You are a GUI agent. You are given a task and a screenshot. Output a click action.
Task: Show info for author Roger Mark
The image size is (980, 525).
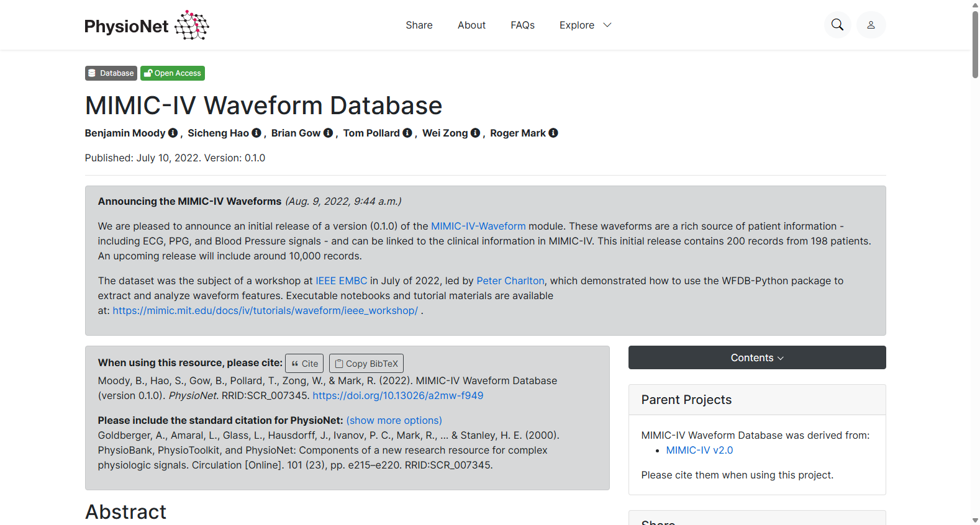coord(553,133)
